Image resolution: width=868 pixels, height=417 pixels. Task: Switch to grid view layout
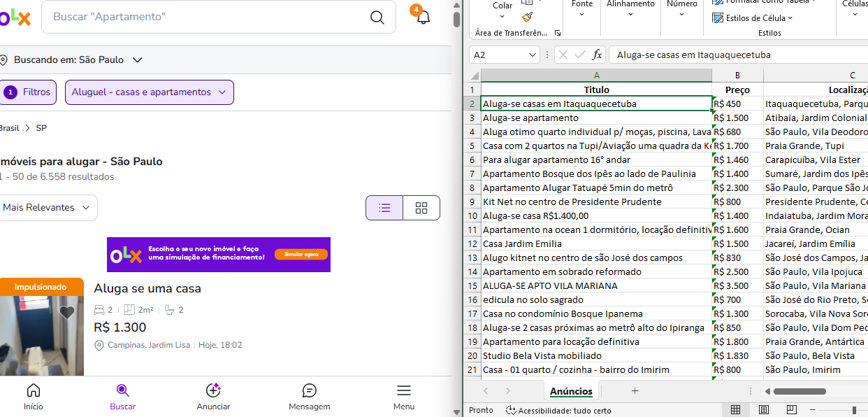point(421,208)
